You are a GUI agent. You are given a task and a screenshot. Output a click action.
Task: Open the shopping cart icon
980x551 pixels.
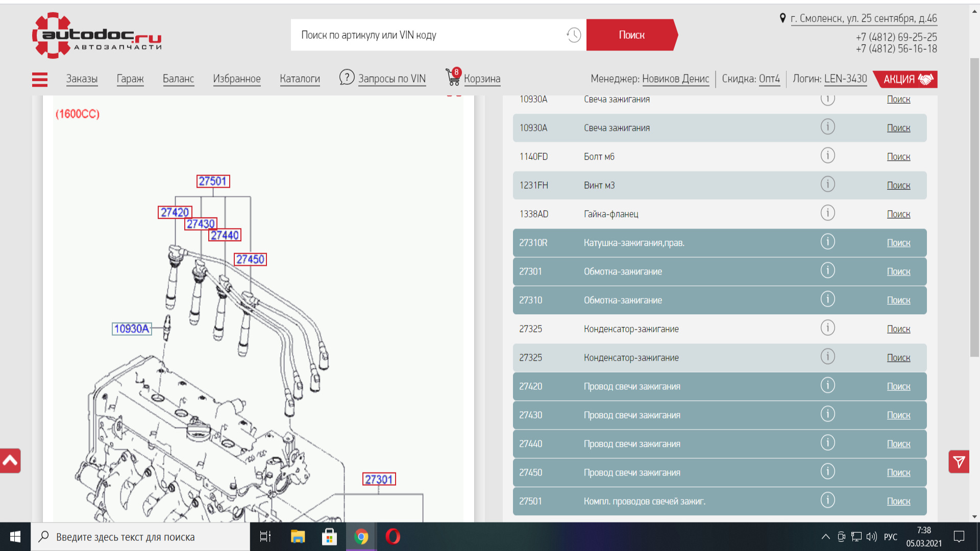pos(453,77)
